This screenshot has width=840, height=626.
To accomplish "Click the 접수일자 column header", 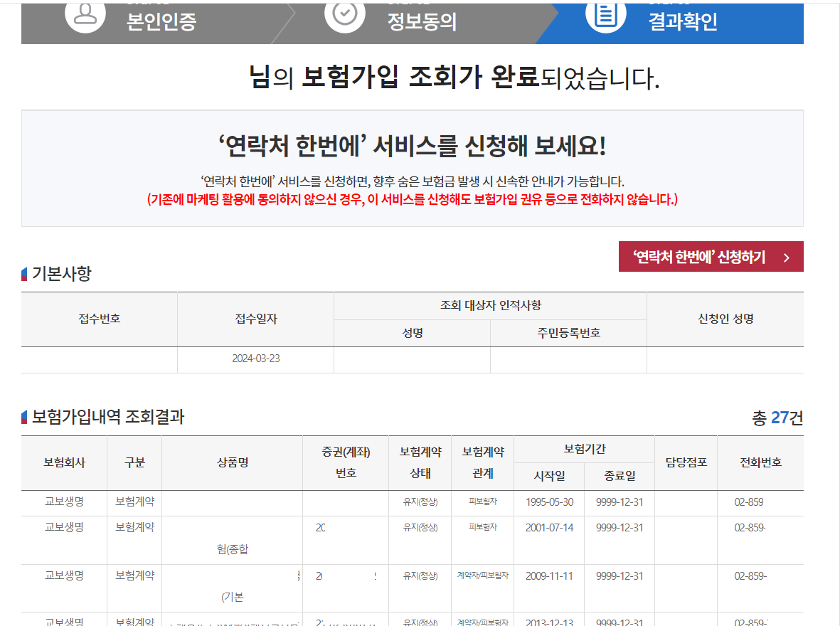I will point(256,319).
